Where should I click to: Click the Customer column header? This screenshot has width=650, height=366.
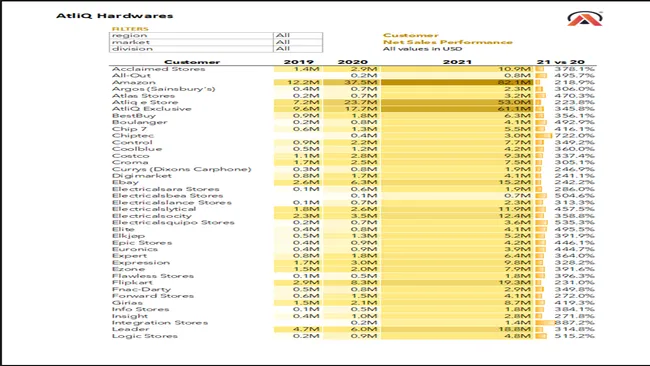(x=192, y=62)
